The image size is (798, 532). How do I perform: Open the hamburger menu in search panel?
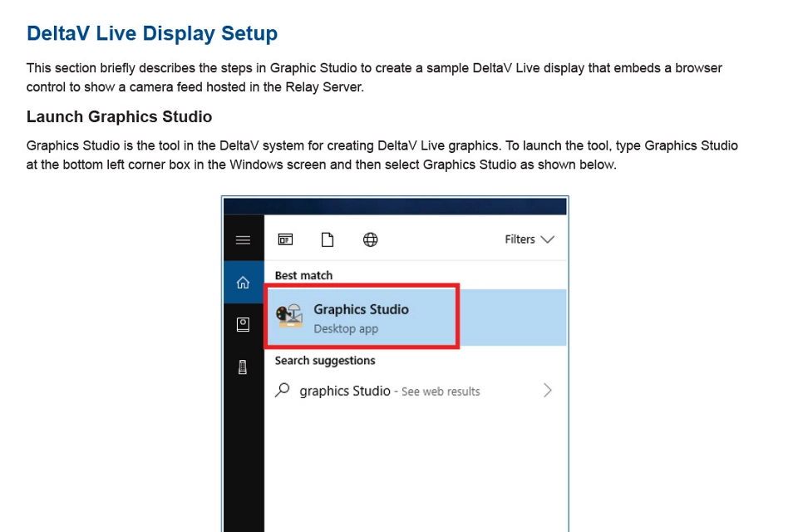point(243,240)
